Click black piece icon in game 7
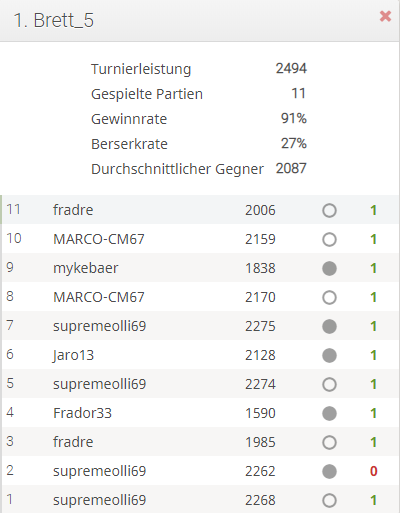The width and height of the screenshot is (400, 513). pos(329,327)
